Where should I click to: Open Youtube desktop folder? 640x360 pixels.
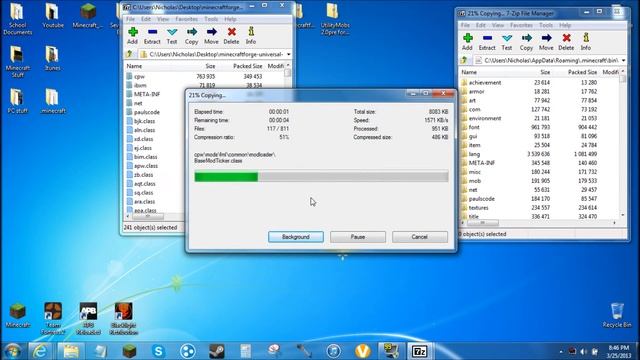coord(53,16)
